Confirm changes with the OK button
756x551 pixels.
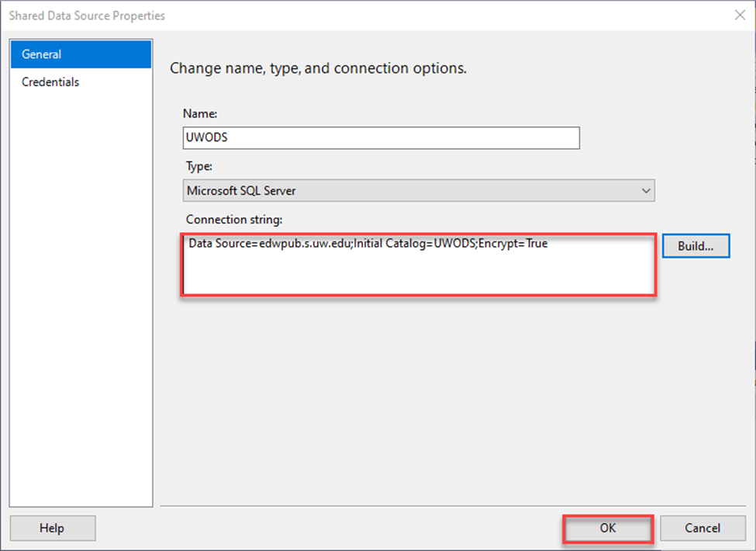coord(607,528)
